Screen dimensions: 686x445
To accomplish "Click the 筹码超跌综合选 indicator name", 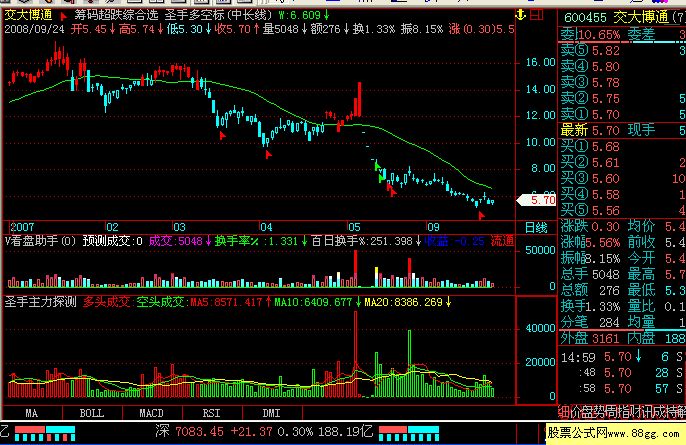I will (116, 15).
